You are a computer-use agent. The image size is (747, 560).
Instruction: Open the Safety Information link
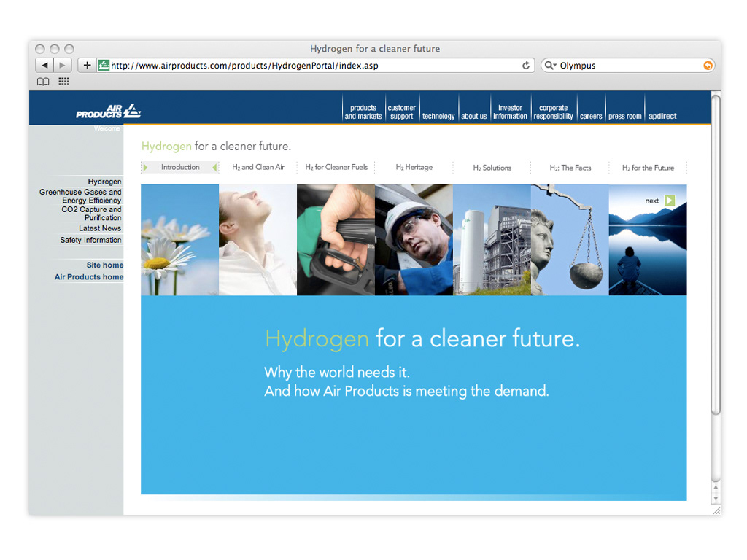click(90, 240)
